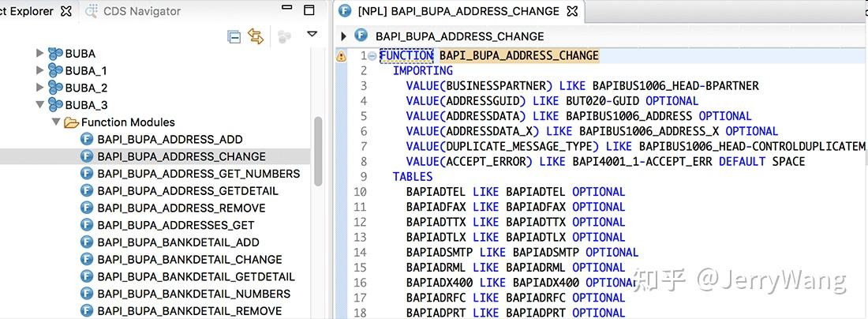Select the BUBA_2 tree node
This screenshot has height=319, width=868.
click(86, 88)
